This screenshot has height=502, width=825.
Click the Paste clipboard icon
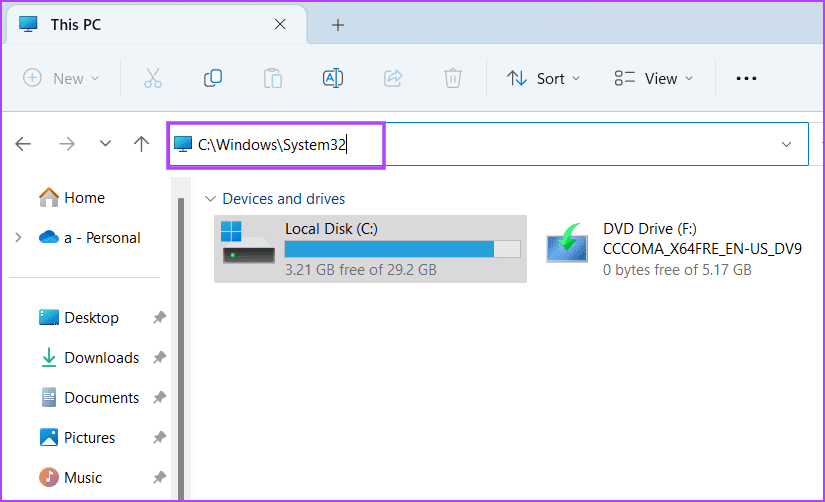click(273, 78)
